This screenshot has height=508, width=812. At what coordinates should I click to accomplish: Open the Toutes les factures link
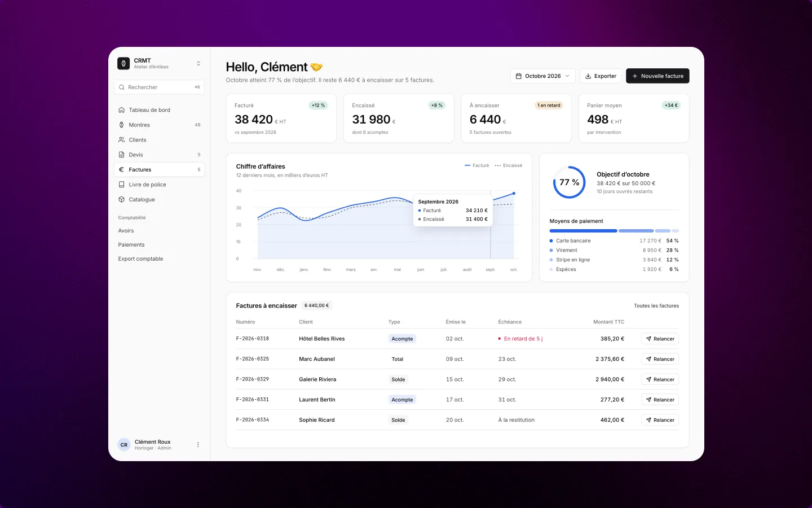(x=656, y=306)
